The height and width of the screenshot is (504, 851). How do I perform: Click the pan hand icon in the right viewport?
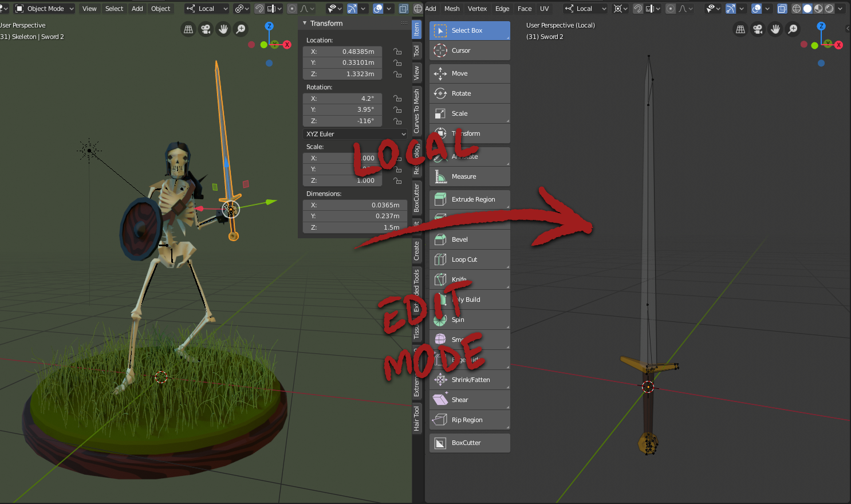pyautogui.click(x=775, y=29)
